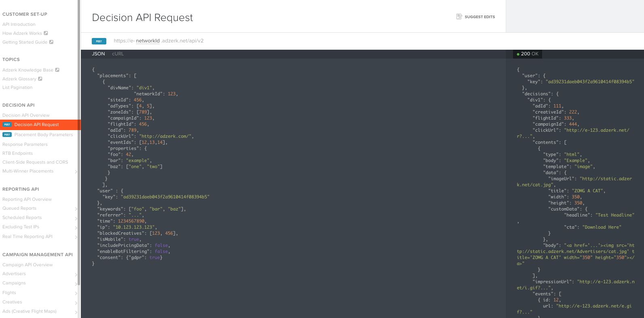
Task: Click external link icon beside Adzerk Knowledge Base
Action: [x=57, y=70]
